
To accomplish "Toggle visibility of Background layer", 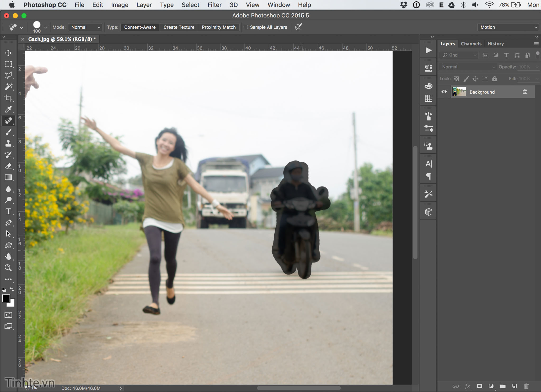I will click(x=444, y=92).
